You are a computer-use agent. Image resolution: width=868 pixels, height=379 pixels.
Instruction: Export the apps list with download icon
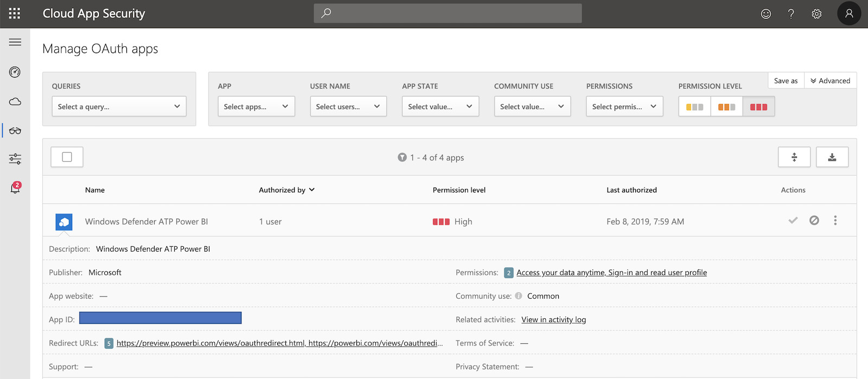pyautogui.click(x=832, y=157)
